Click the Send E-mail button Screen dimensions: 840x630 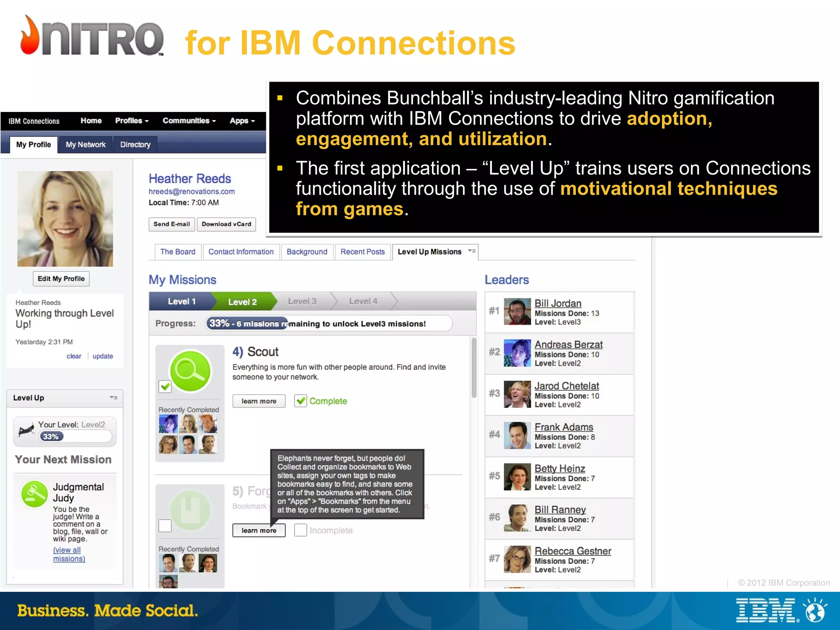171,224
